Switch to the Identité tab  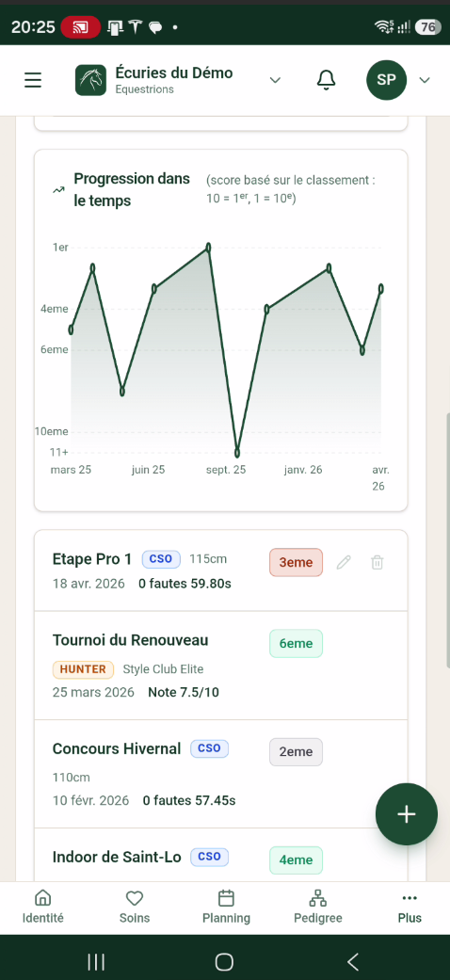(x=42, y=908)
